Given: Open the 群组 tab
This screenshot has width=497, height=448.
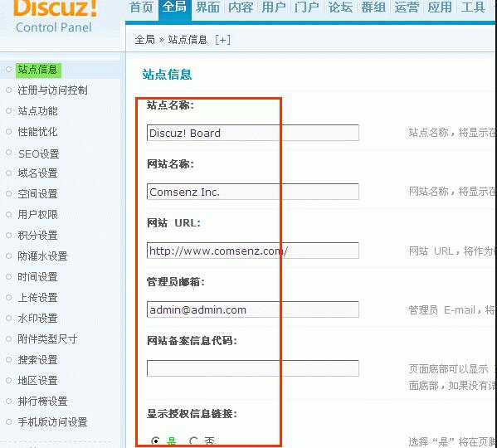Looking at the screenshot, I should pos(373,7).
